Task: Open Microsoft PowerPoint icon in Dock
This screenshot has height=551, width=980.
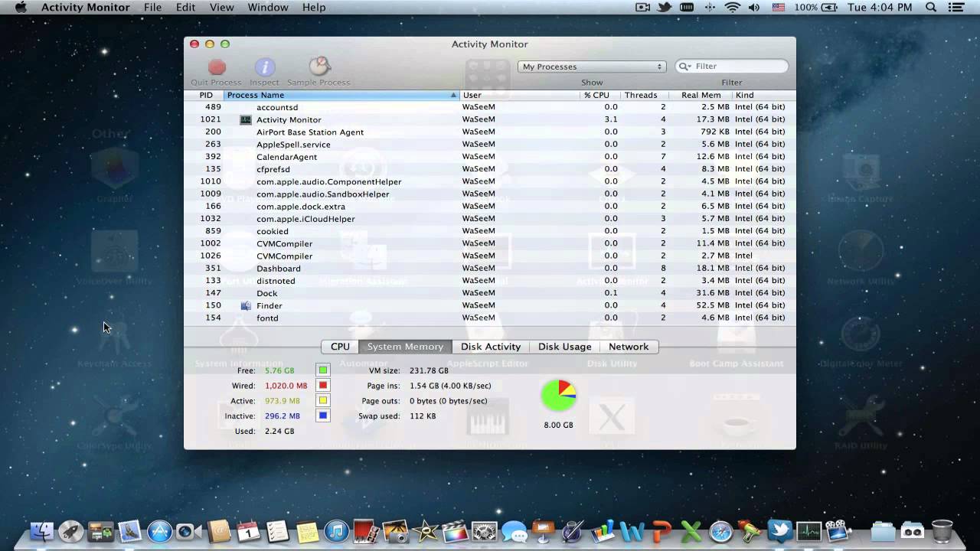Action: [x=661, y=531]
